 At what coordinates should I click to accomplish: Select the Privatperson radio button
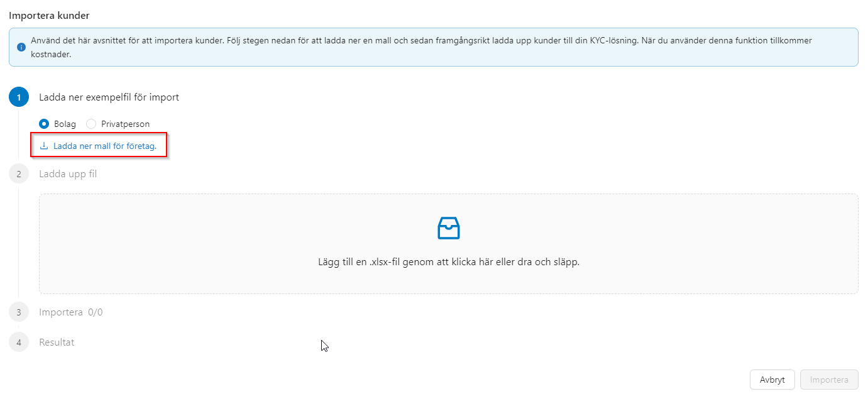(x=91, y=124)
